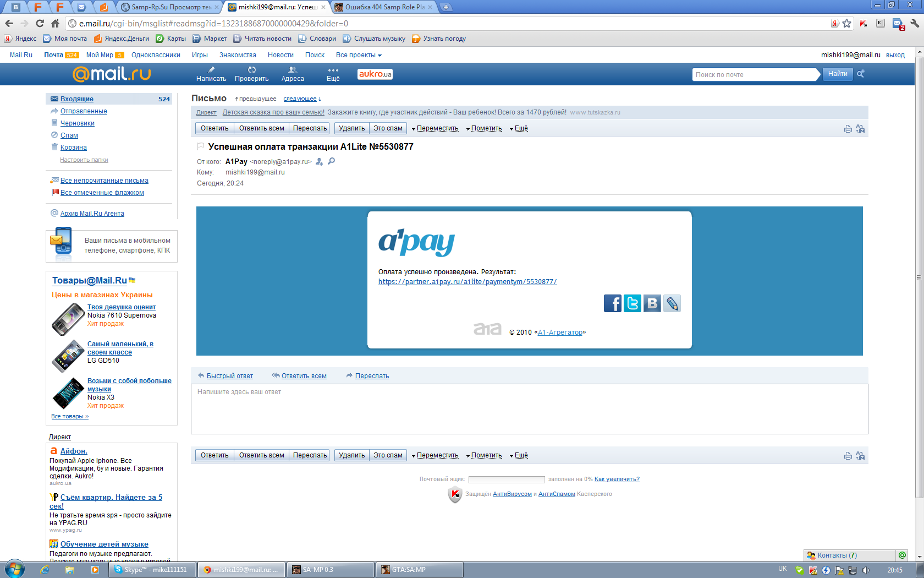
Task: Open volume speaker icon in system tray
Action: [x=866, y=570]
